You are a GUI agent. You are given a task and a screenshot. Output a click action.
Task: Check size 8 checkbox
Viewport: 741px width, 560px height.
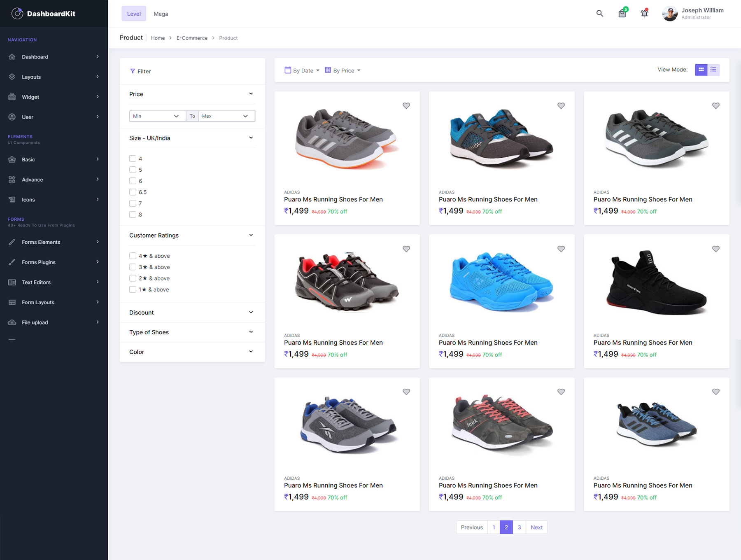point(133,215)
